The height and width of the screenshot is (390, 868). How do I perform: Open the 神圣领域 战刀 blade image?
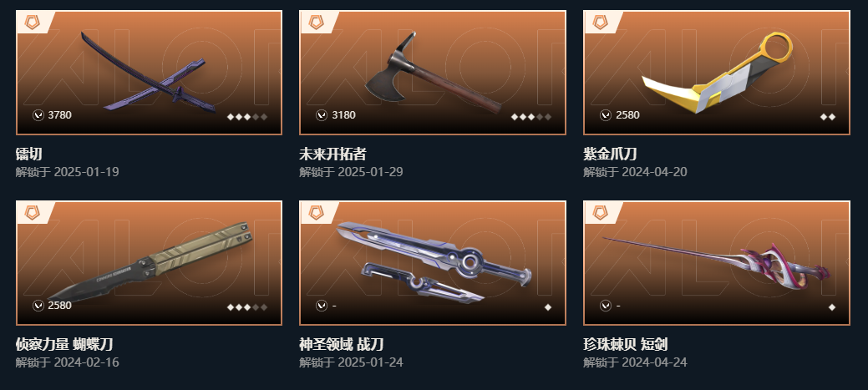(433, 263)
